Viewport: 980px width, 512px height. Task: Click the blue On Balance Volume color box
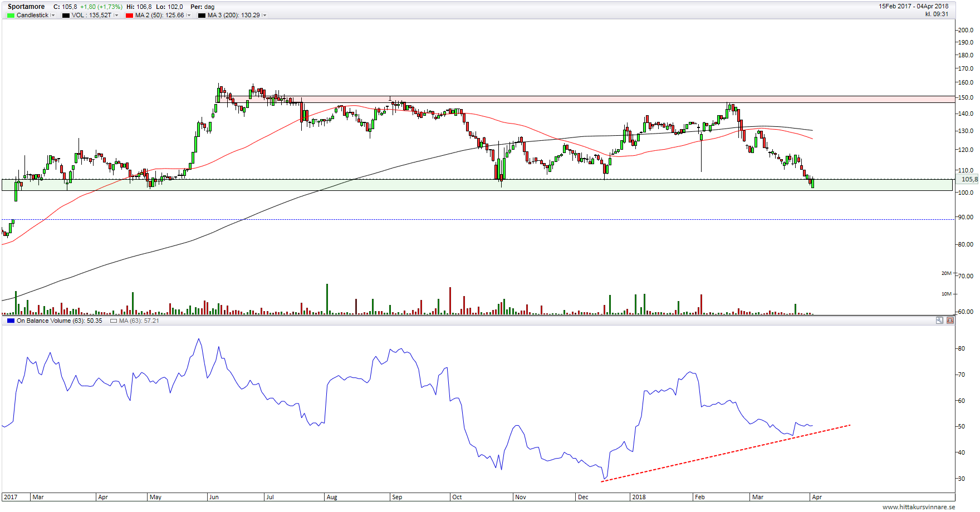click(x=11, y=321)
